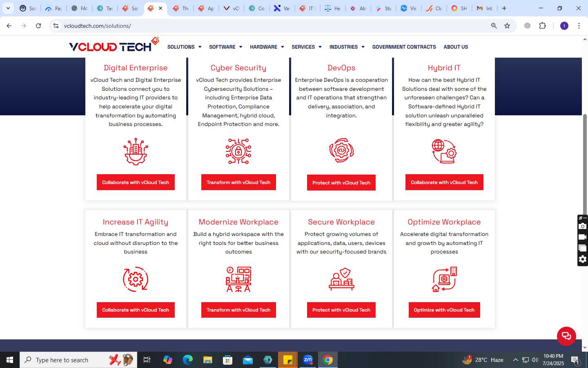This screenshot has width=588, height=368.
Task: Open Chrome three-dot menu
Action: click(x=579, y=26)
